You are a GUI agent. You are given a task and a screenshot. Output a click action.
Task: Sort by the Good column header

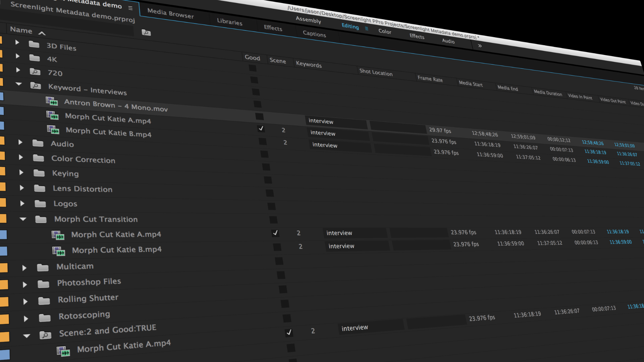pos(252,58)
